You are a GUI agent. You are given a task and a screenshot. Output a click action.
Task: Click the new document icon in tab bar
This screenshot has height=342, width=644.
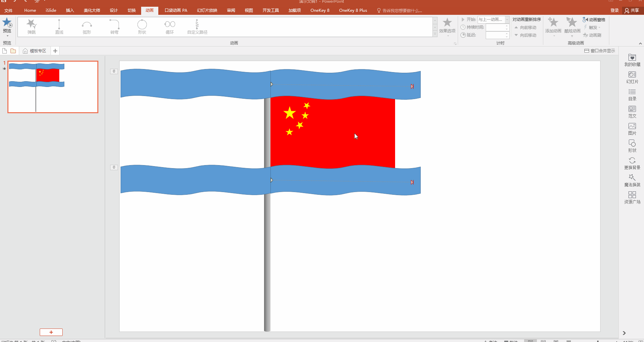click(5, 51)
